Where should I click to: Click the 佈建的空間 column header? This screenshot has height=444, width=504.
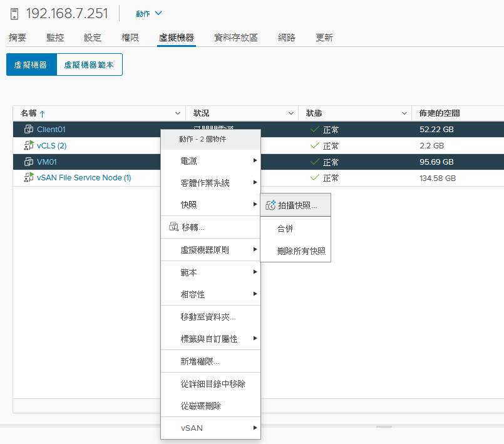coord(440,113)
